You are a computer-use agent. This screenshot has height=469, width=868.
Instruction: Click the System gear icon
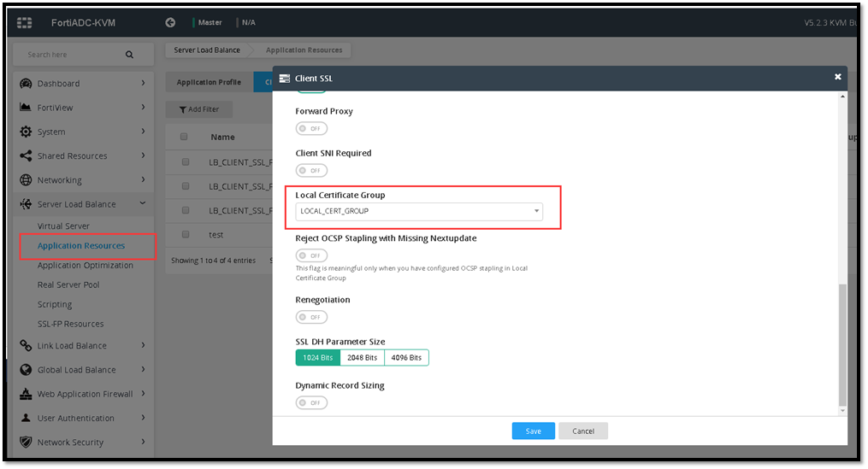(x=26, y=132)
